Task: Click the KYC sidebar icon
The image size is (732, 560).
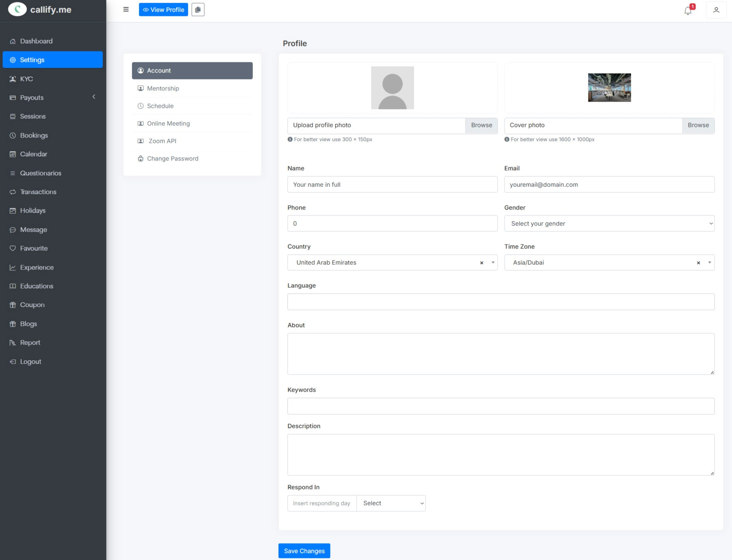Action: coord(13,79)
